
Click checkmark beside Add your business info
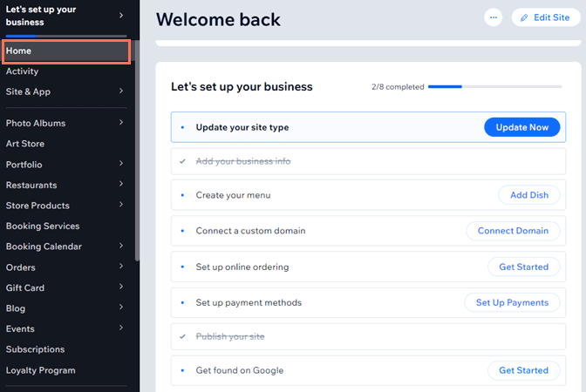(x=182, y=161)
